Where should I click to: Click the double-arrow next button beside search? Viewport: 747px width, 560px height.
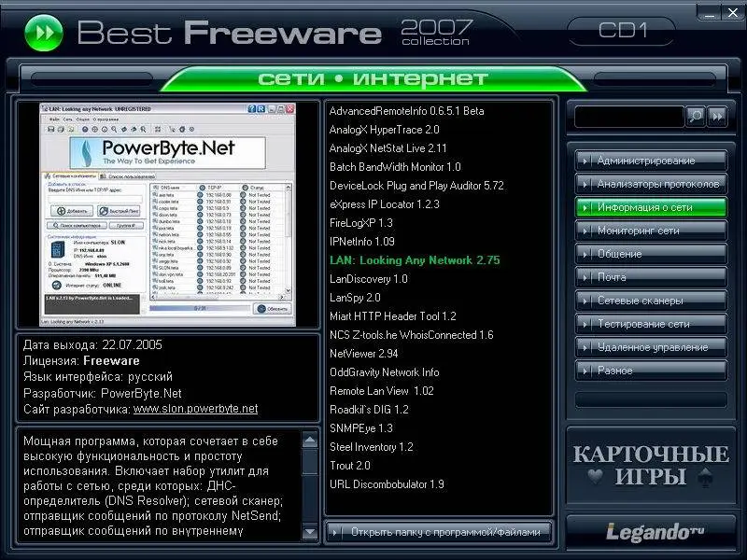717,116
